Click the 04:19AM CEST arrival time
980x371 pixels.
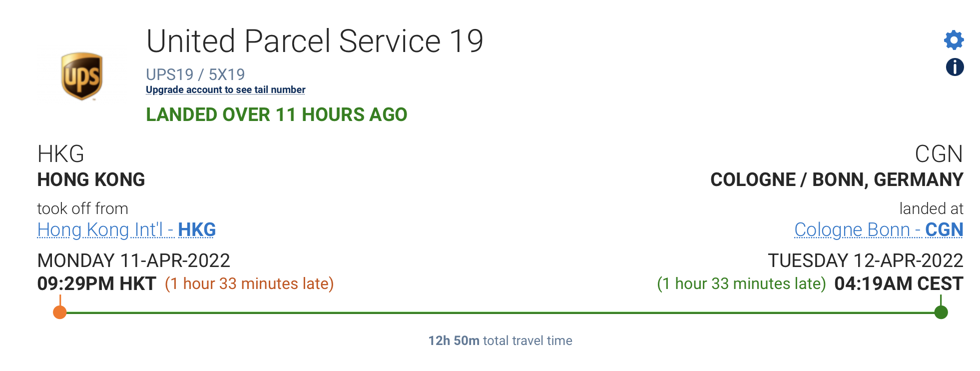click(x=899, y=283)
